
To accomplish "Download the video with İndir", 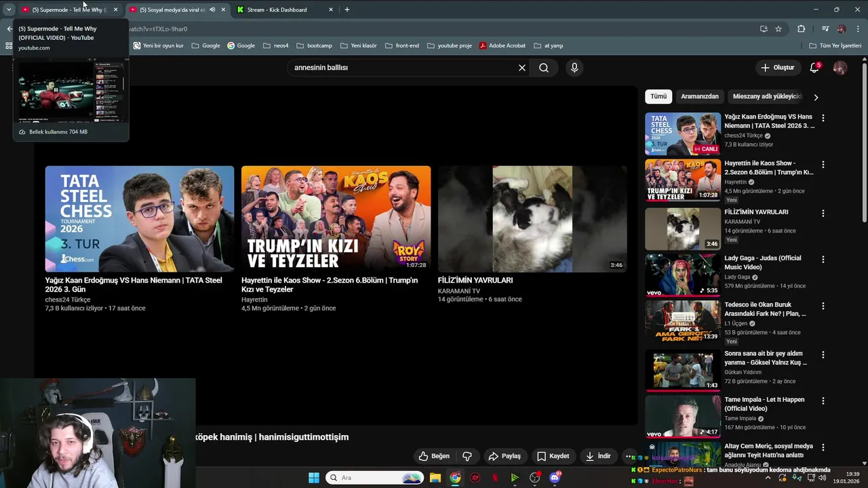I will 598,456.
